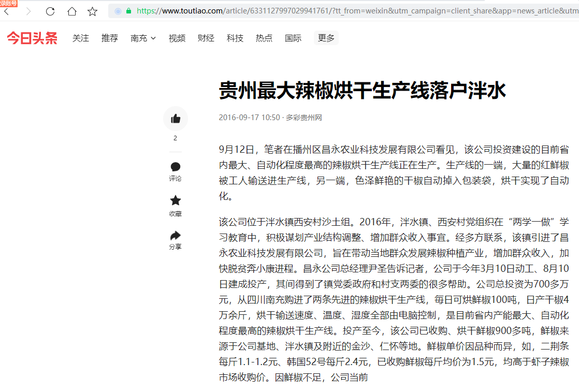Open the 科技 channel
The image size is (579, 392).
[235, 38]
